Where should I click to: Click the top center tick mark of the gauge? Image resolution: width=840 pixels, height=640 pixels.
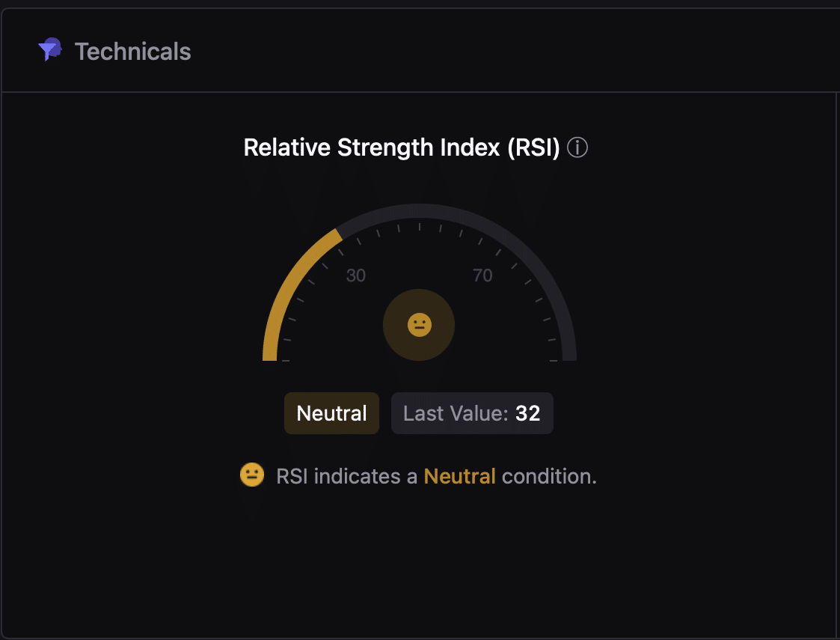[420, 227]
